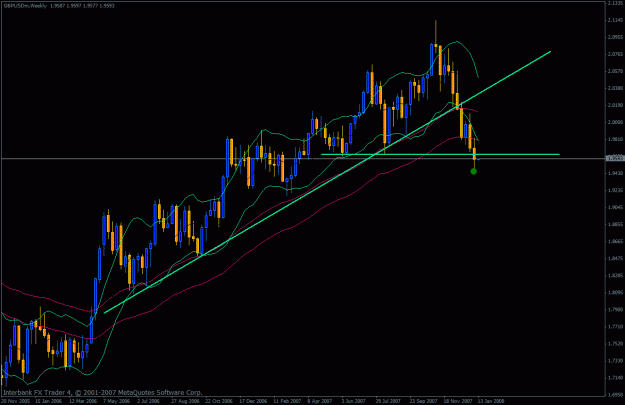Click the GBPUSDm,Weekly chart title text
625x405 pixels.
26,6
